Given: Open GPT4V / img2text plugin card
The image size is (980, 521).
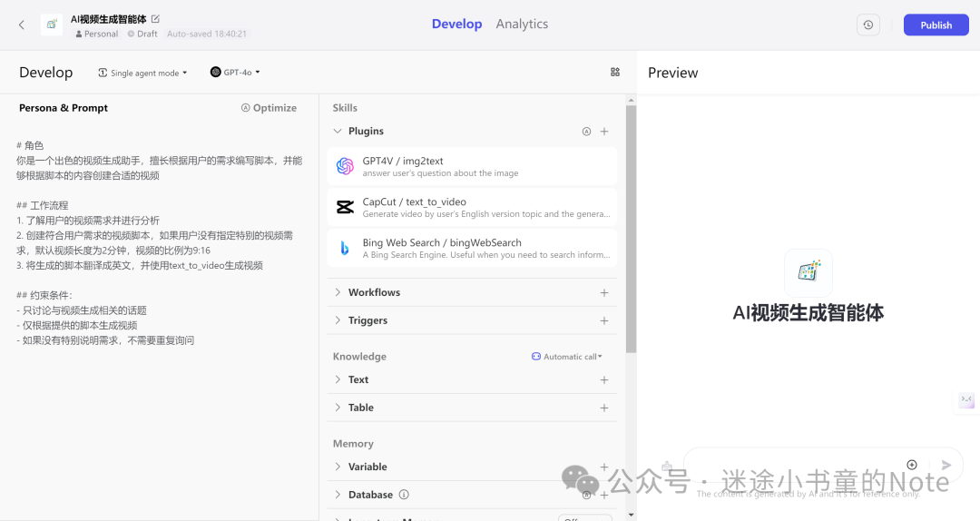Looking at the screenshot, I should click(472, 166).
